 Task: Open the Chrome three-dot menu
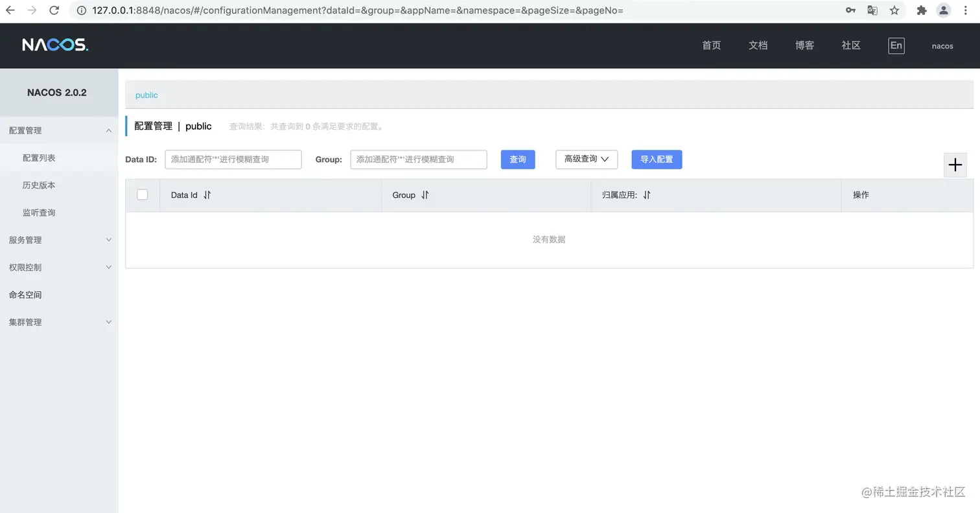[966, 10]
